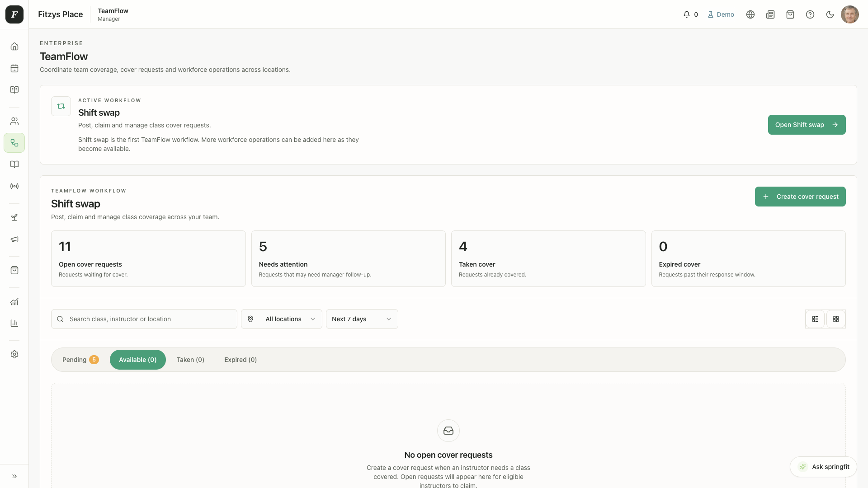
Task: Switch to grid view layout
Action: [836, 319]
